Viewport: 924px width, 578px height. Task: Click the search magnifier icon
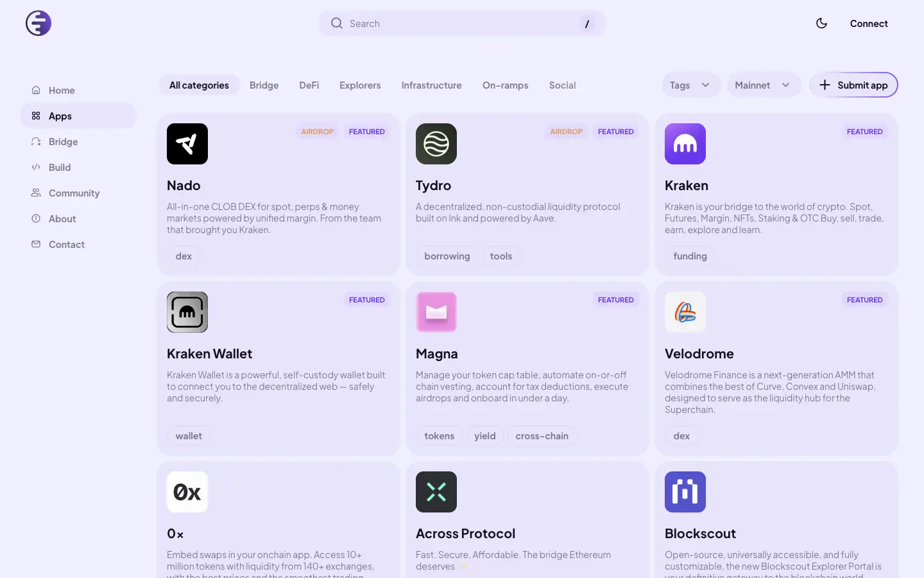[x=336, y=23]
